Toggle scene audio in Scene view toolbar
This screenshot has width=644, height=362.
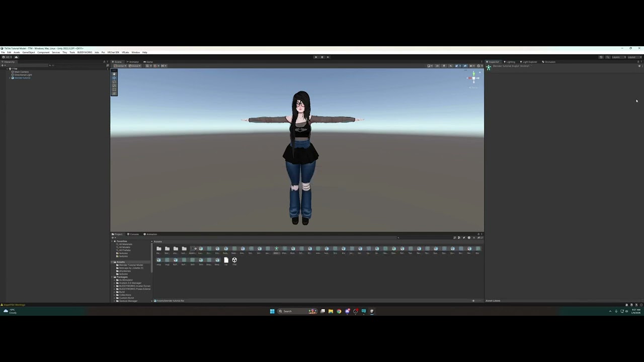450,66
